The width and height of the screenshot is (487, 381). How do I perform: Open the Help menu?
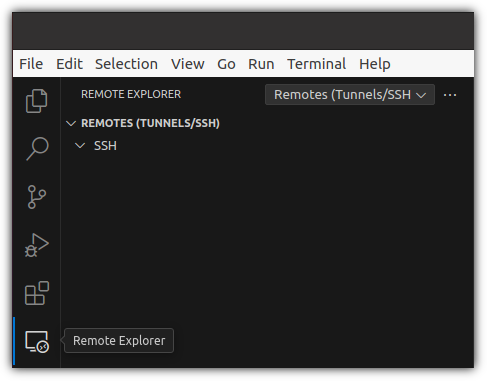point(375,64)
